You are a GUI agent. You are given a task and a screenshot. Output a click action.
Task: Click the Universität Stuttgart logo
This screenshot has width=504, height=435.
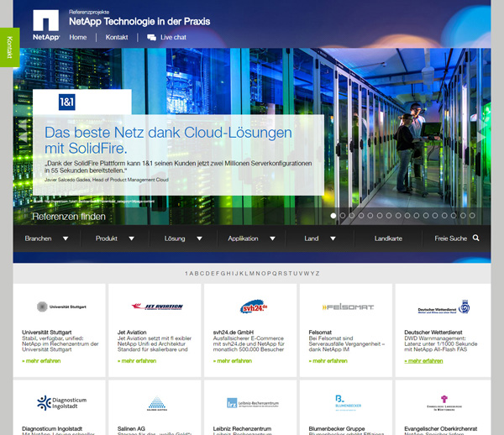pyautogui.click(x=61, y=307)
